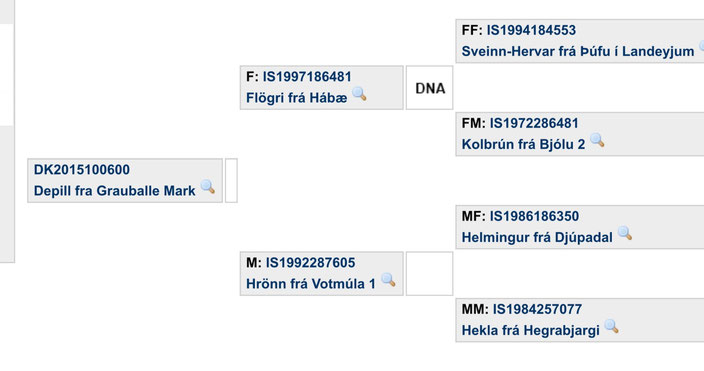Click magnifier icon beside Depill fra Grauballe Mark
The width and height of the screenshot is (704, 371).
click(x=208, y=187)
